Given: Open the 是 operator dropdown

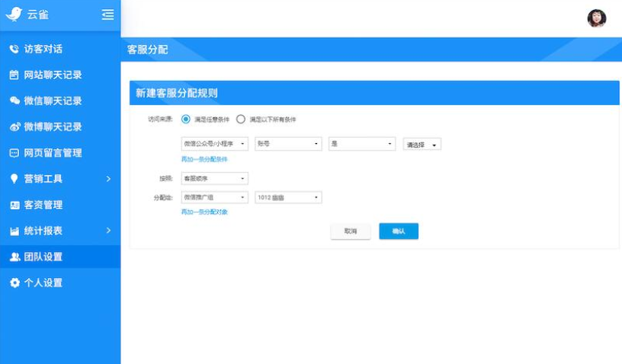Looking at the screenshot, I should pos(362,144).
